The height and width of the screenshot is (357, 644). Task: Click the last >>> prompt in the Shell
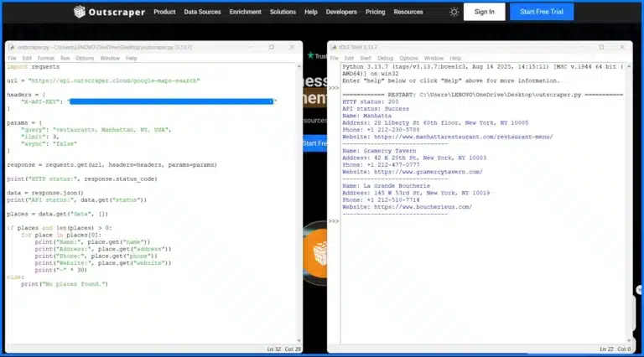tap(334, 220)
